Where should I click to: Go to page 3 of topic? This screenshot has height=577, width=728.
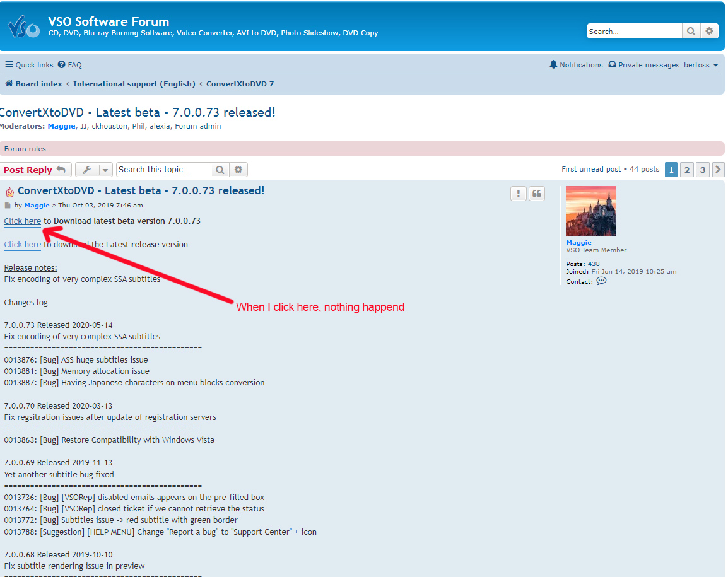(703, 170)
